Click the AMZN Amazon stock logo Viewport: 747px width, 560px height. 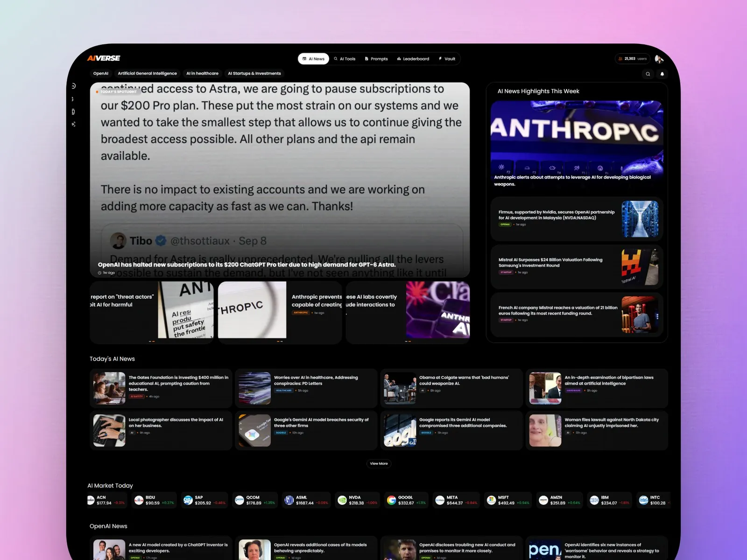click(x=543, y=500)
